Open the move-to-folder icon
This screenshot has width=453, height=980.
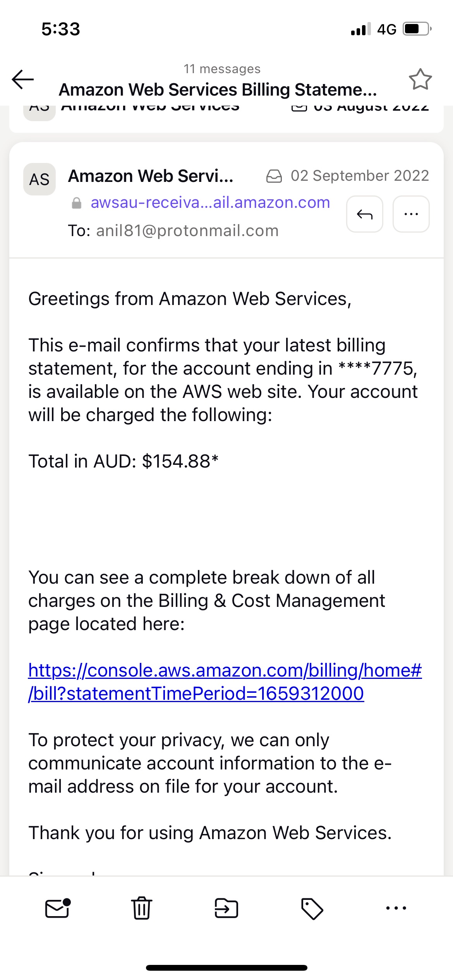226,908
